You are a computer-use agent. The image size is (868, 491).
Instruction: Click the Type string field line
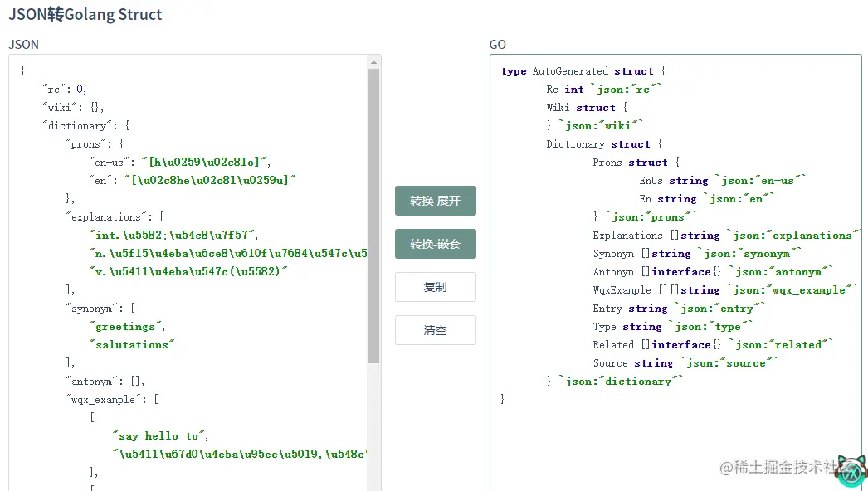click(x=673, y=327)
